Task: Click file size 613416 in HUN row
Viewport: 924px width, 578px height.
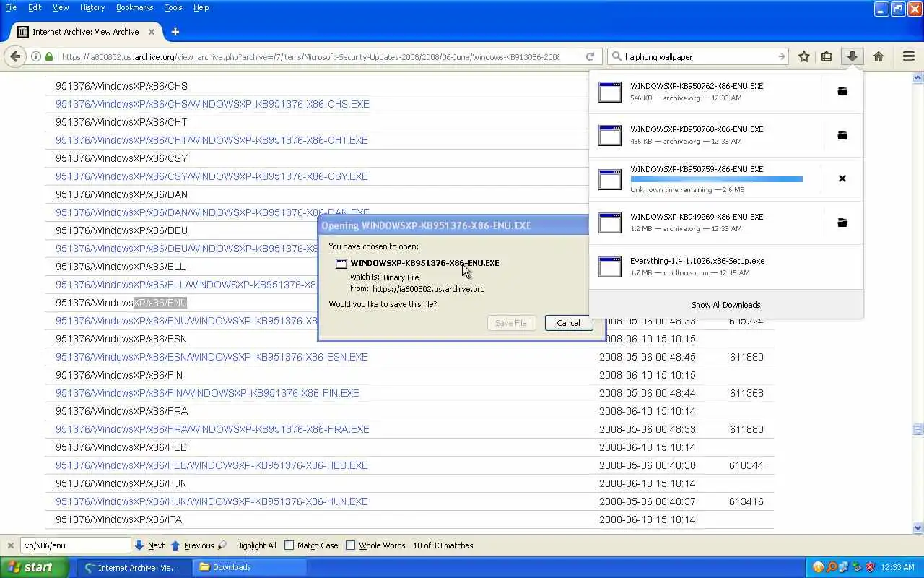Action: pos(746,501)
